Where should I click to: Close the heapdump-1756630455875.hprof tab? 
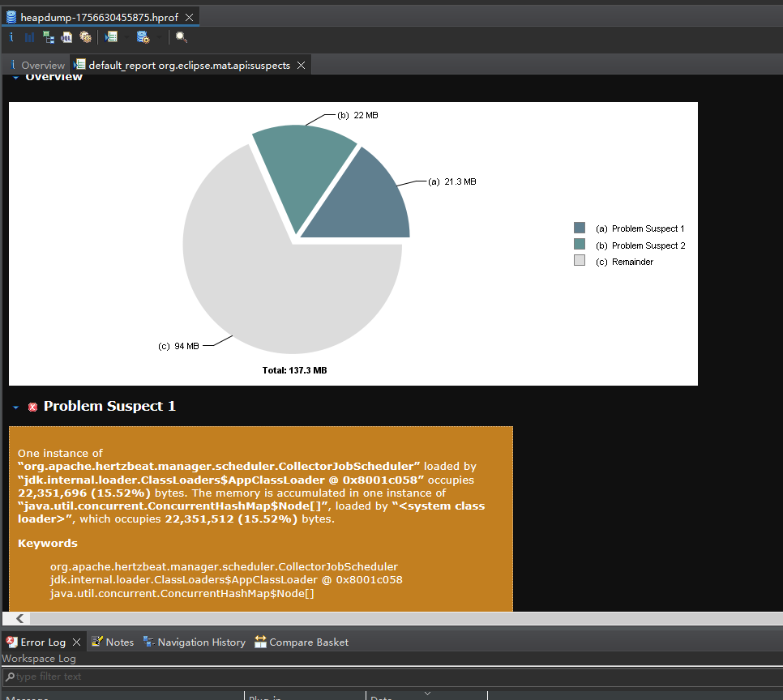point(189,18)
